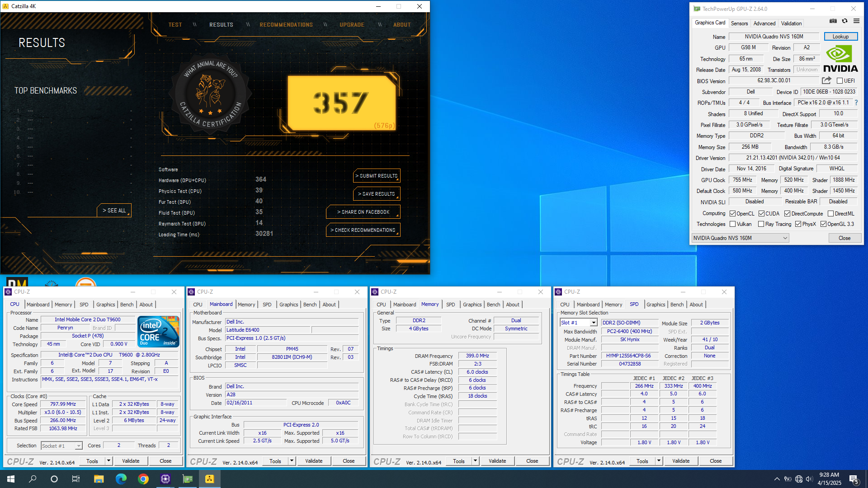
Task: Click the Catzilla ABOUT tab
Action: [401, 25]
